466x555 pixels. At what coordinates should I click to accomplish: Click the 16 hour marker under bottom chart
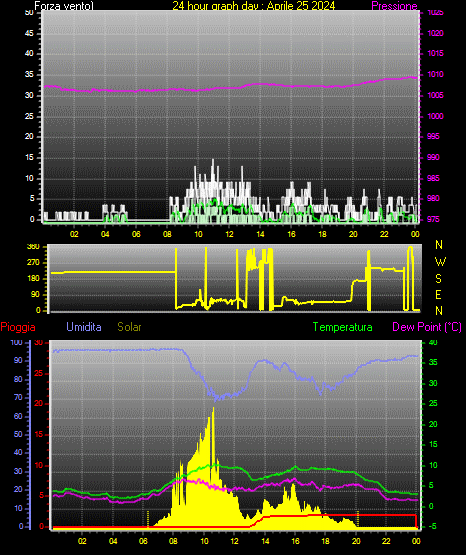[x=295, y=541]
